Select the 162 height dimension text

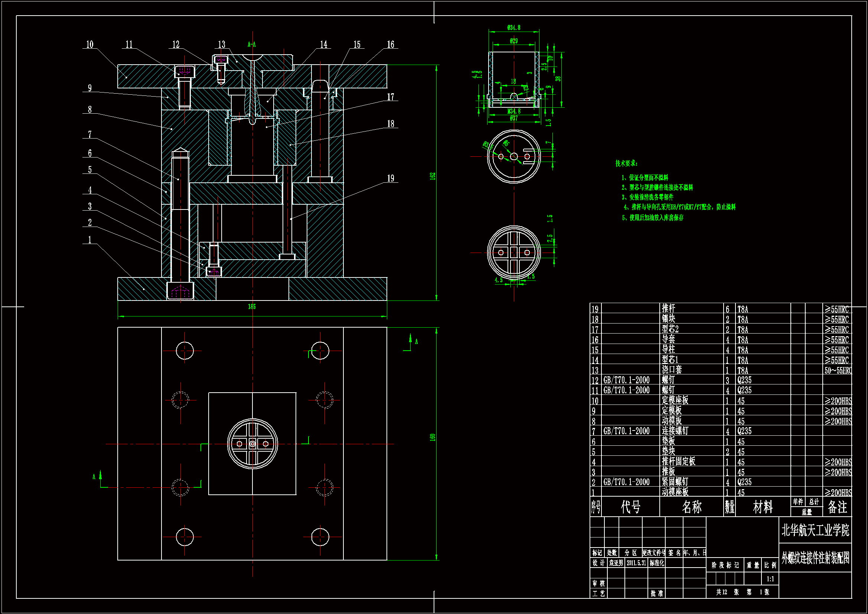click(x=433, y=176)
